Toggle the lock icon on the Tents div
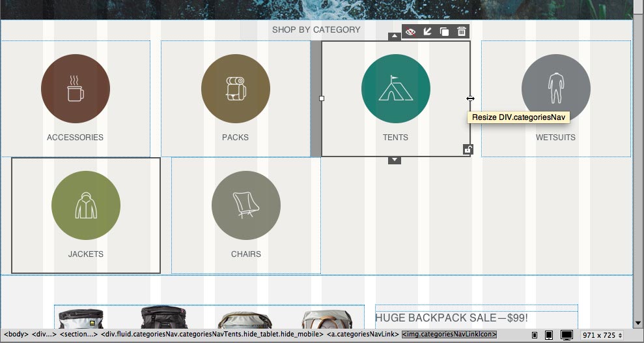 click(x=468, y=149)
